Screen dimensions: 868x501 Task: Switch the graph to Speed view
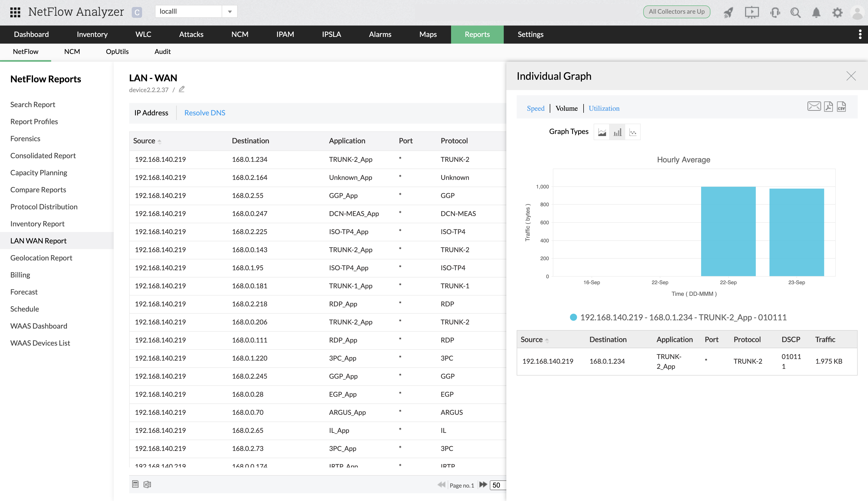click(536, 108)
